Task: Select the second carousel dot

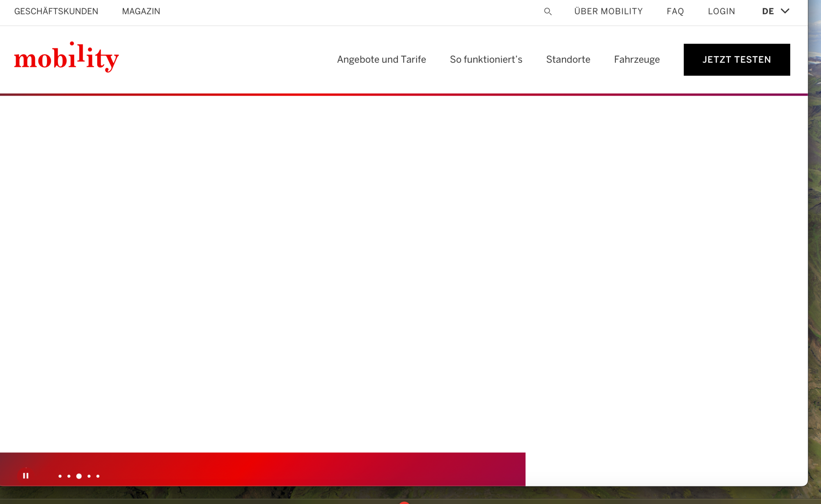Action: (69, 476)
